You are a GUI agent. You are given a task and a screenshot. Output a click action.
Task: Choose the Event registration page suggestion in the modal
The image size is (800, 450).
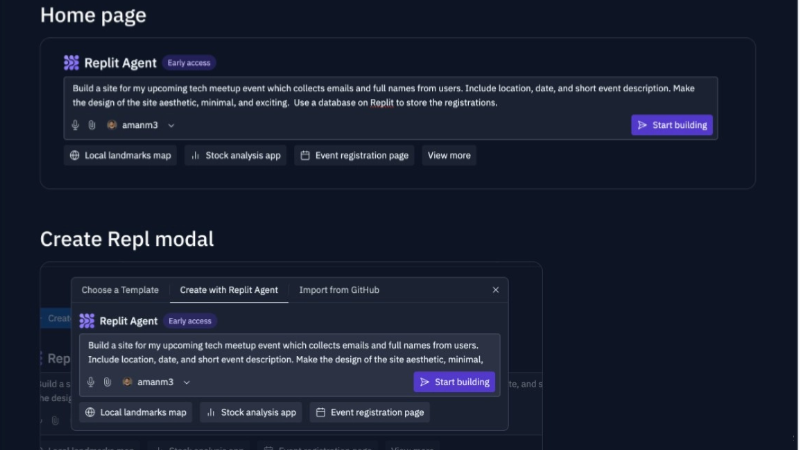(369, 412)
